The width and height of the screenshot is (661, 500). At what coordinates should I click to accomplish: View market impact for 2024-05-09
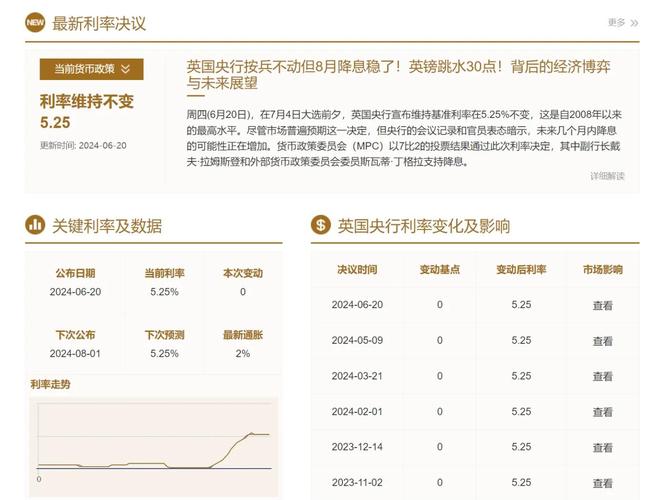click(602, 341)
